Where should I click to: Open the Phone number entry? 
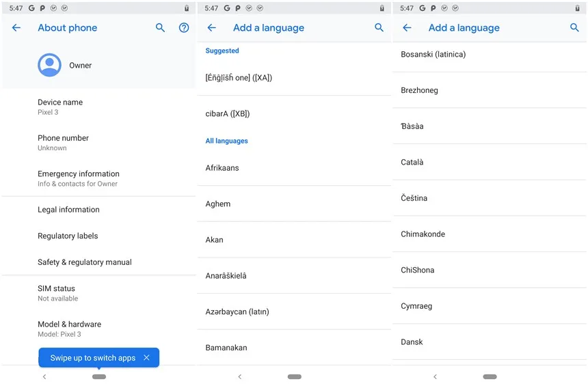tap(99, 143)
